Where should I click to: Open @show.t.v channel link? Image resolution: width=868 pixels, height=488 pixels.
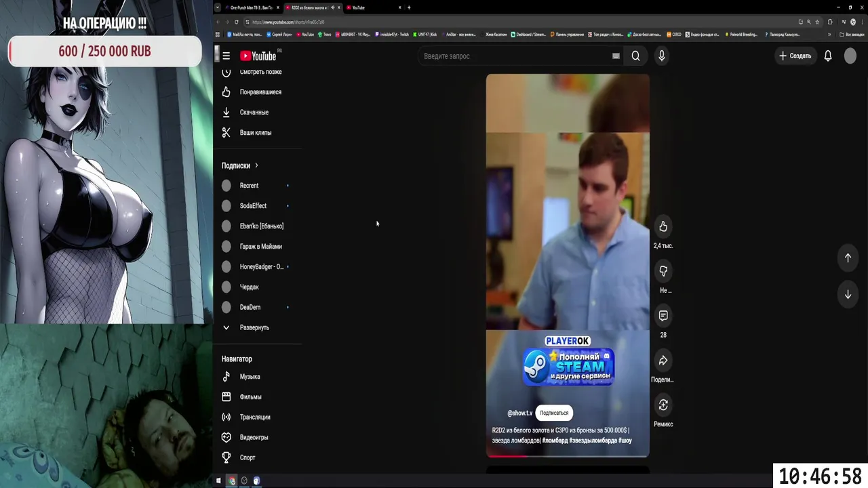pos(519,413)
